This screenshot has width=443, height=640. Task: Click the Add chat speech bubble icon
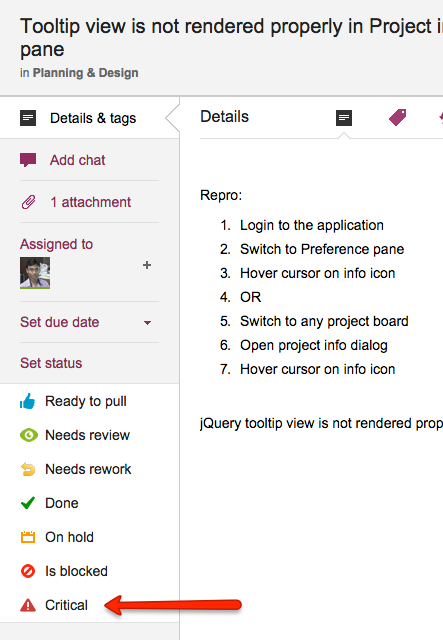(28, 160)
